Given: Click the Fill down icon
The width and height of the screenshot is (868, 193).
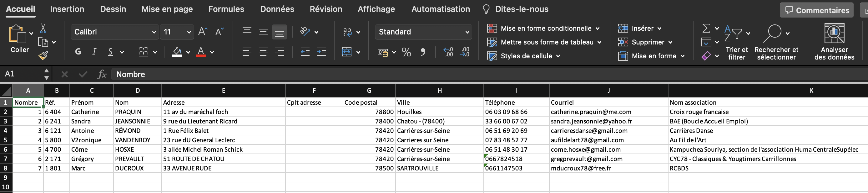Looking at the screenshot, I should click(706, 42).
